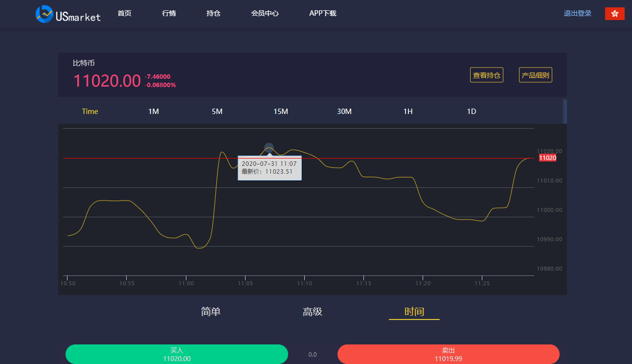Select the Time chart interval
The height and width of the screenshot is (364, 632).
click(x=90, y=112)
